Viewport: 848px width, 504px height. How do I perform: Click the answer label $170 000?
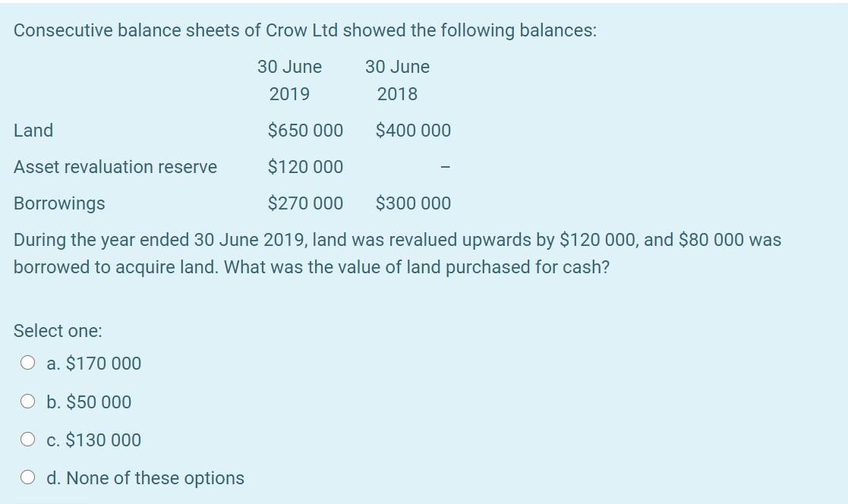point(103,364)
